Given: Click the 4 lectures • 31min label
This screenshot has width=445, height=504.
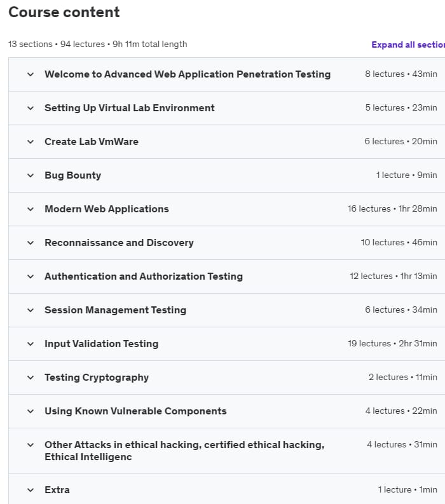Looking at the screenshot, I should [402, 444].
